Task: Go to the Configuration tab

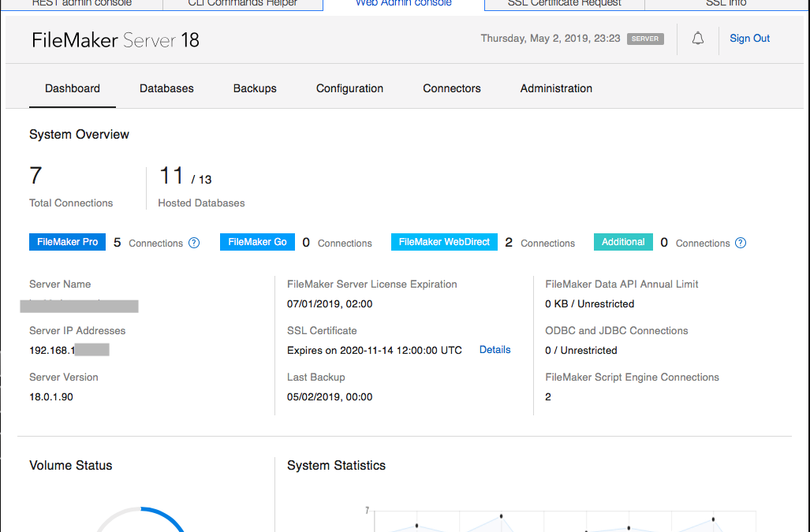Action: coord(349,88)
